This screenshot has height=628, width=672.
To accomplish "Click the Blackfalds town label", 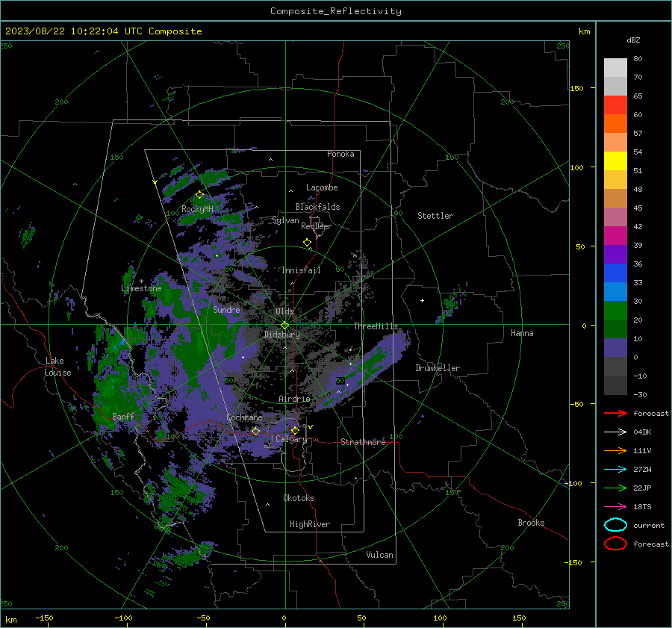I will click(317, 207).
